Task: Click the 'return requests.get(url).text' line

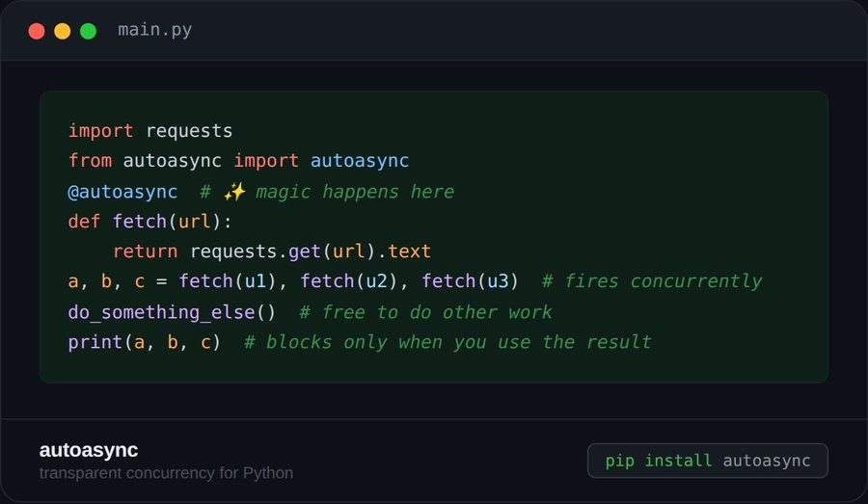Action: [272, 252]
